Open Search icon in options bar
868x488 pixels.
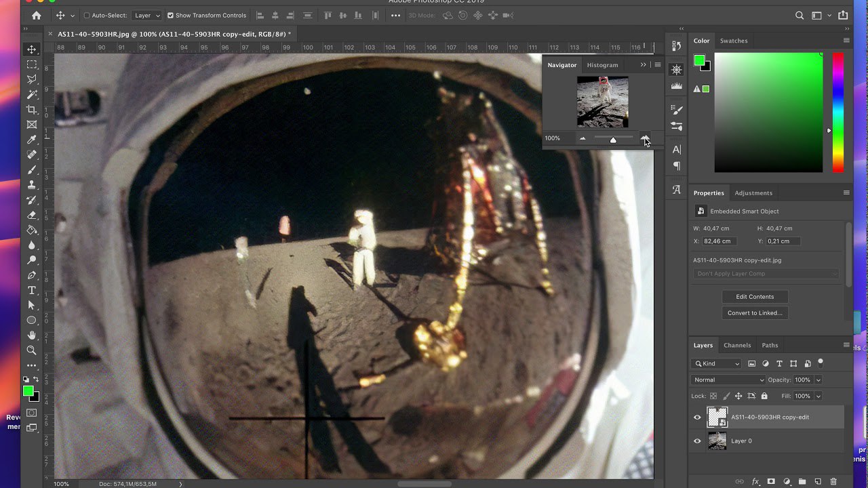pyautogui.click(x=800, y=15)
